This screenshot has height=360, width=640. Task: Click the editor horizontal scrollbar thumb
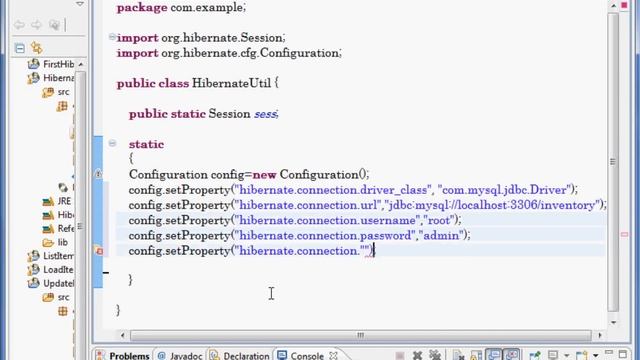tap(361, 335)
